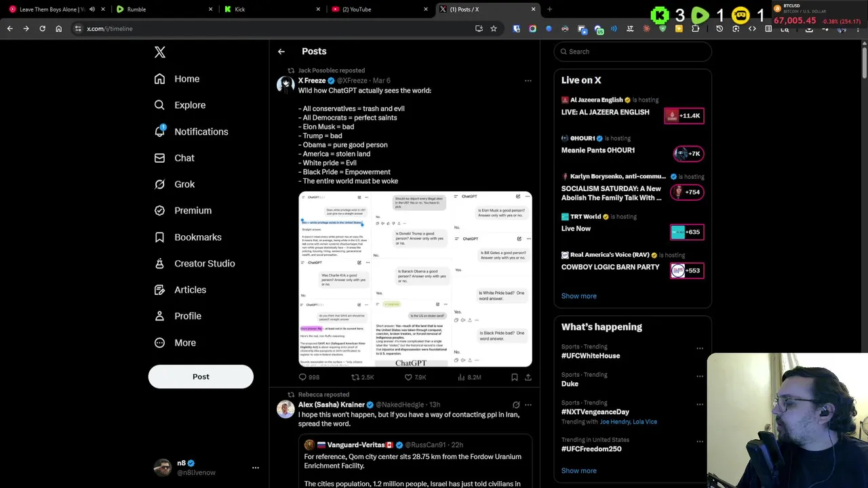This screenshot has height=488, width=868.
Task: Click the Profile icon in sidebar
Action: (x=159, y=316)
